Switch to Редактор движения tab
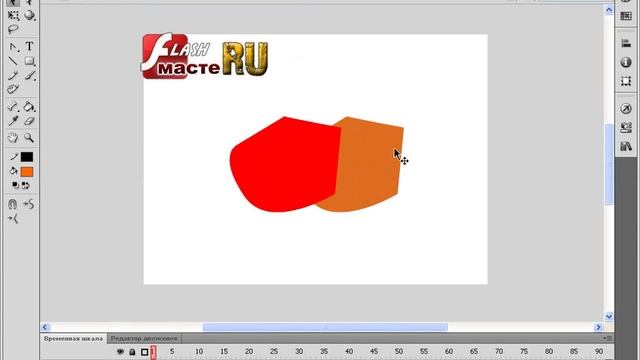Viewport: 640px width, 360px height. pyautogui.click(x=144, y=339)
